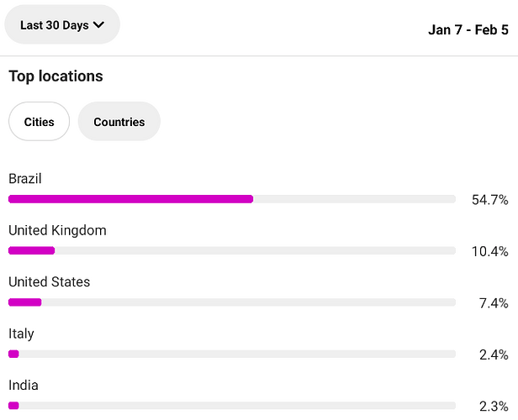This screenshot has height=420, width=518.
Task: Select the India location label
Action: (24, 385)
